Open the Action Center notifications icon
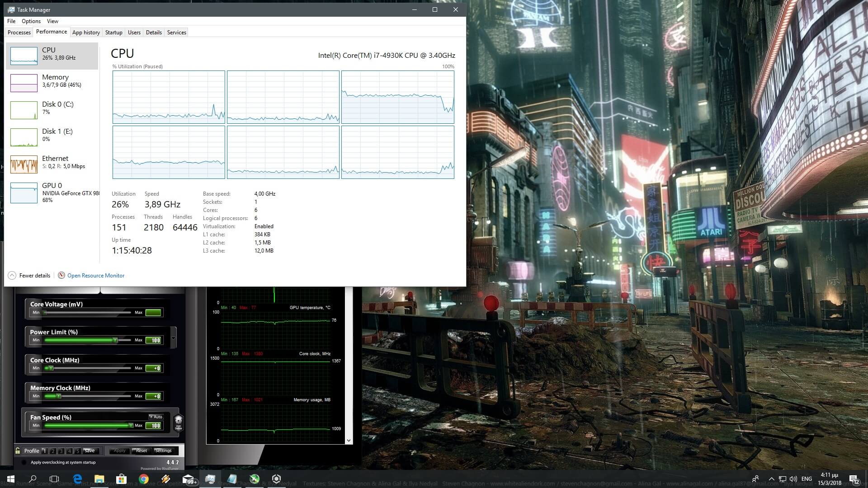The width and height of the screenshot is (868, 488). pyautogui.click(x=854, y=479)
